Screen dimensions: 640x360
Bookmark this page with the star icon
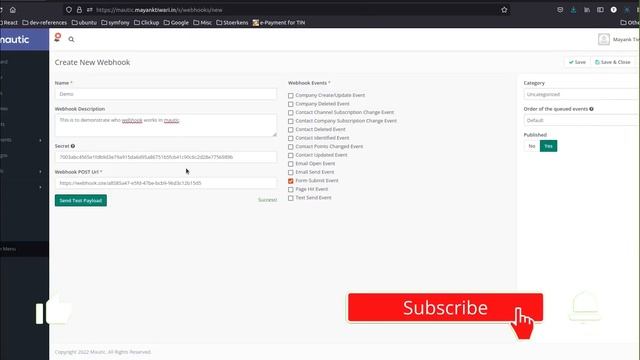tap(504, 10)
